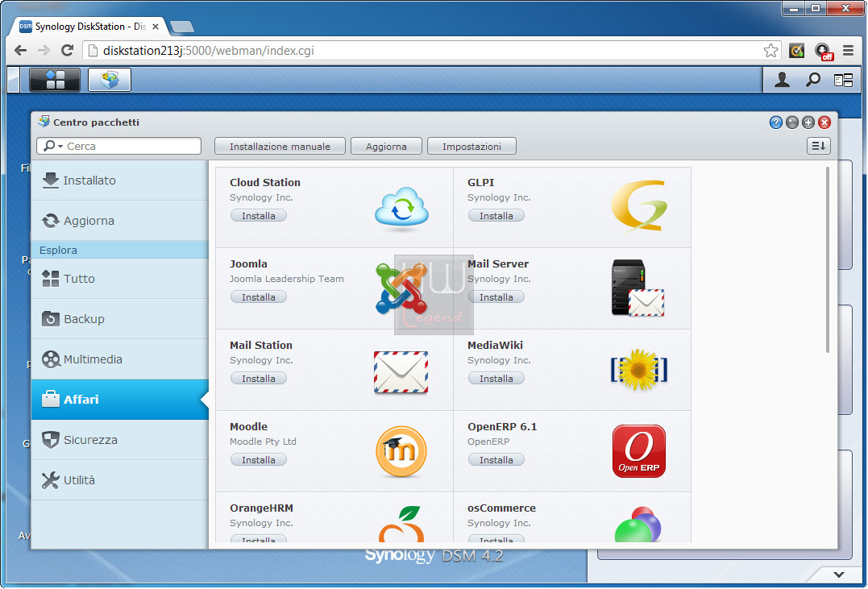The image size is (868, 589).
Task: Click the Installazione manuale button
Action: click(280, 146)
